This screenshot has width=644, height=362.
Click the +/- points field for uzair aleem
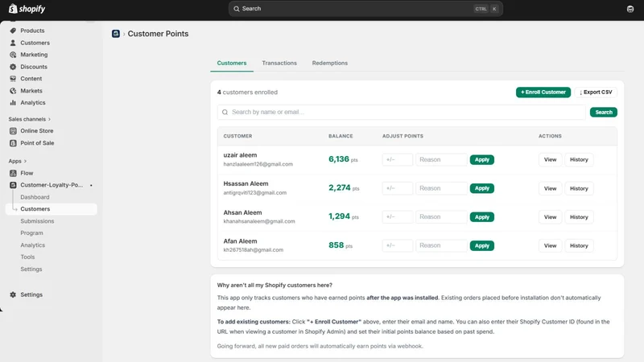coord(397,159)
